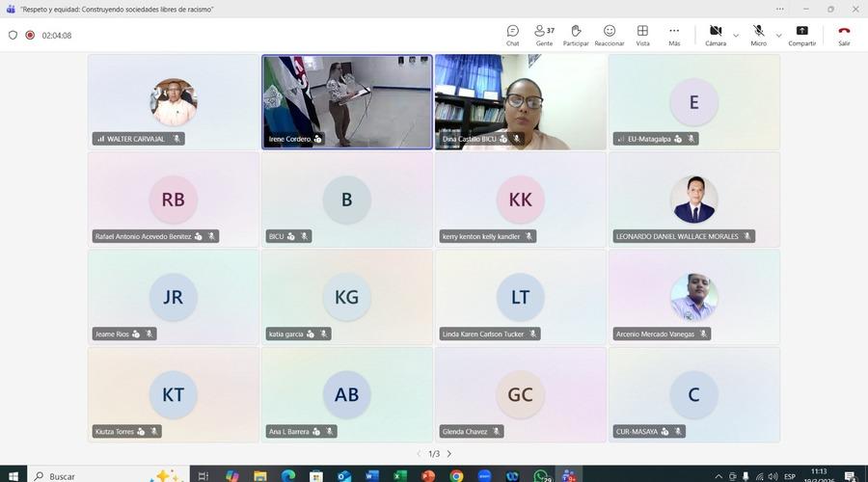Click the shield security icon
This screenshot has height=482, width=868.
coord(13,36)
